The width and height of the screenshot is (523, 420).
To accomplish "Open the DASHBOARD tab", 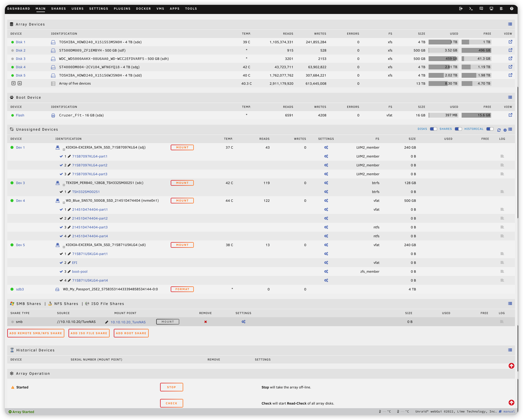I will pos(19,8).
